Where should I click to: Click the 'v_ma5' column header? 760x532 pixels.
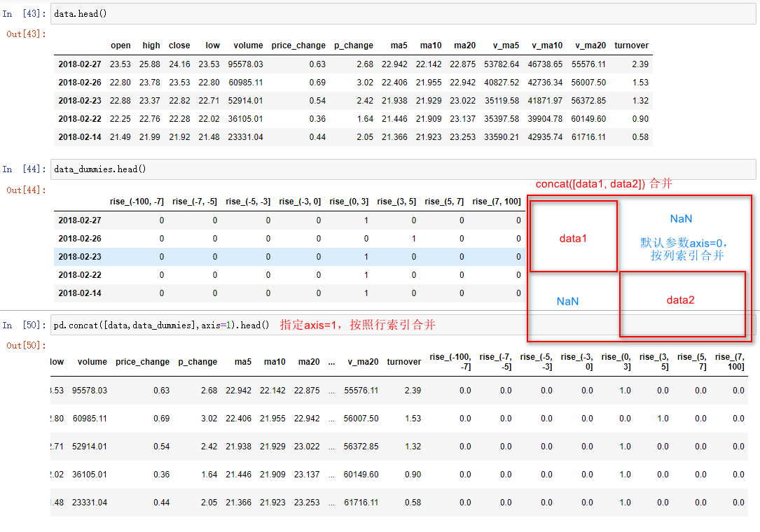(x=506, y=45)
